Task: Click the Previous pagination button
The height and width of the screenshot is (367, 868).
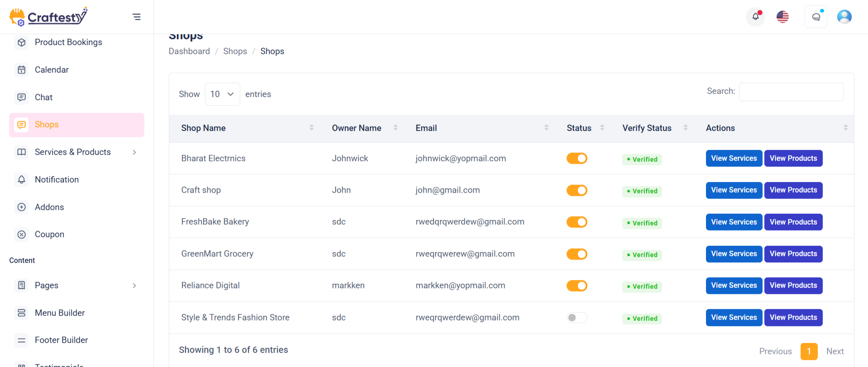Action: click(x=775, y=351)
